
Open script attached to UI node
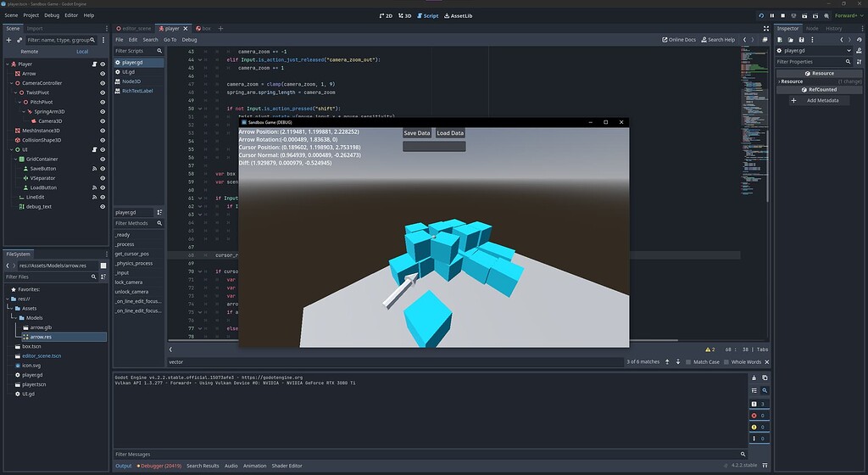click(94, 149)
